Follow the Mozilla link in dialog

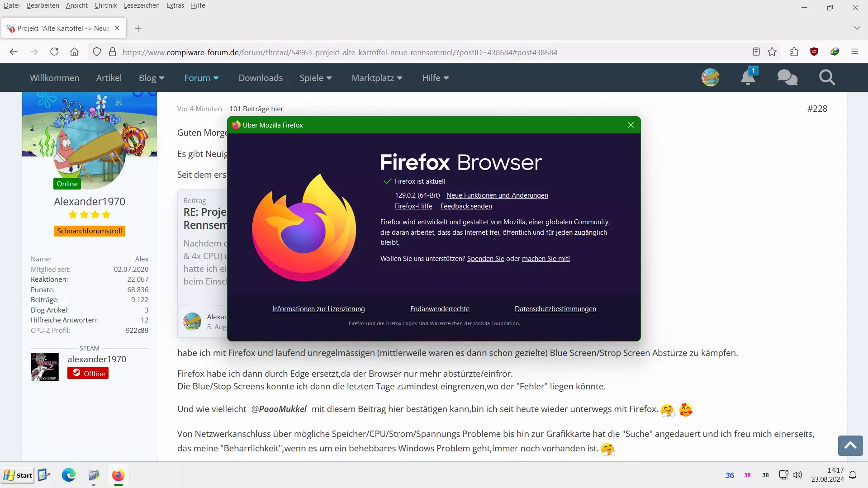click(x=514, y=222)
